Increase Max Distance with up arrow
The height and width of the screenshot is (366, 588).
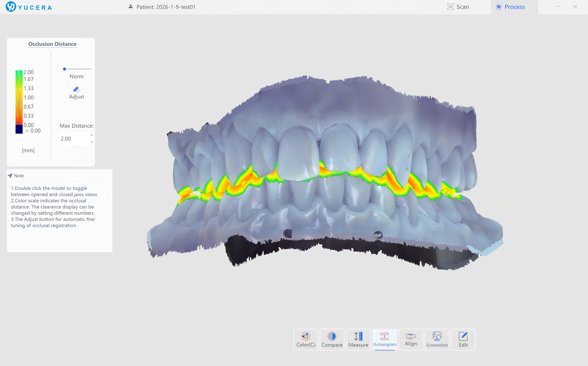92,135
